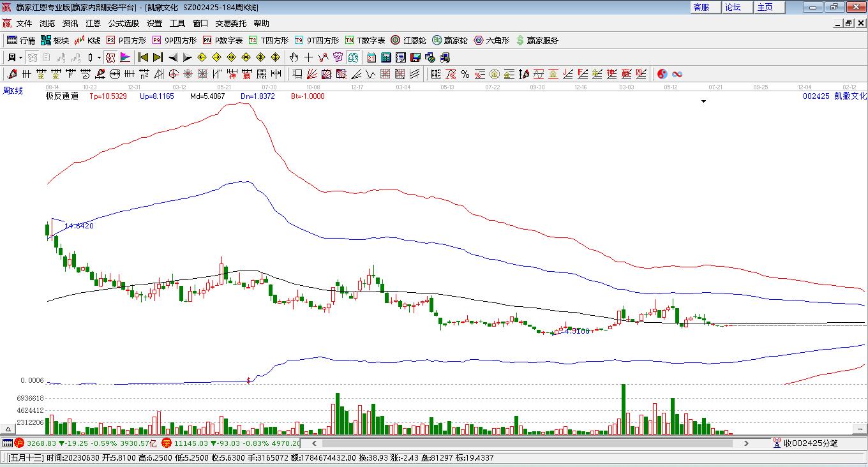The height and width of the screenshot is (467, 868).
Task: Open the 六角形 hexagon chart tool
Action: pyautogui.click(x=491, y=40)
